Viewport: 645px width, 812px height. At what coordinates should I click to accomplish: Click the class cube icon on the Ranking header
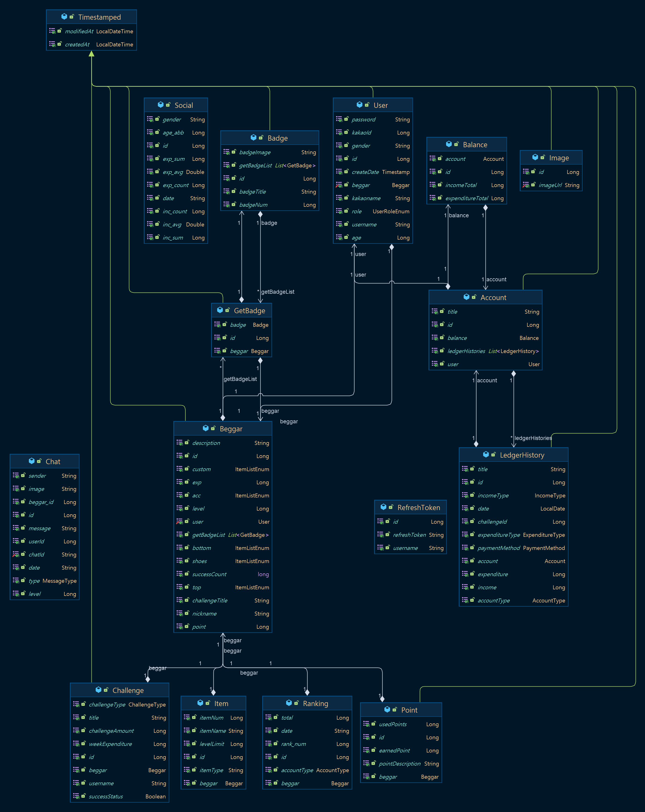tap(288, 703)
